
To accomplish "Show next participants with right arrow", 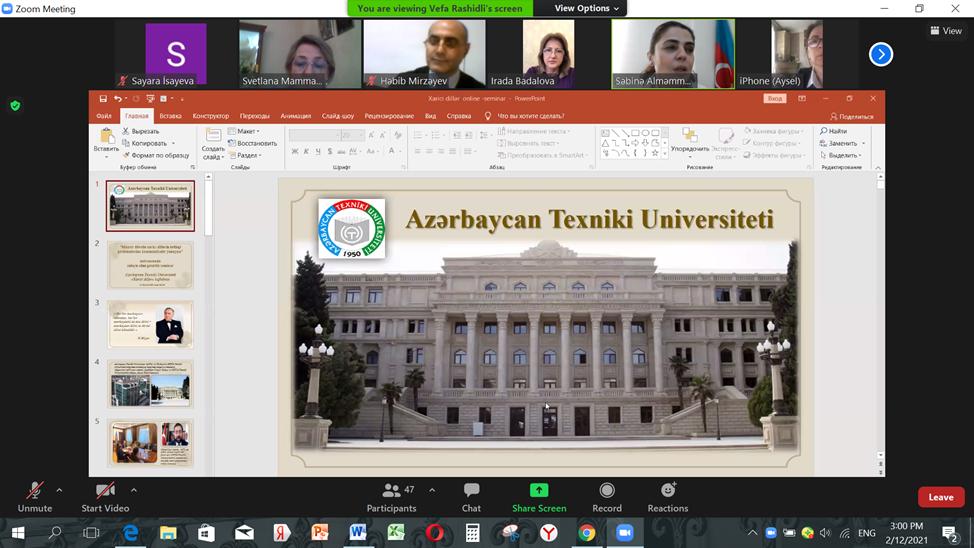I will click(x=880, y=54).
